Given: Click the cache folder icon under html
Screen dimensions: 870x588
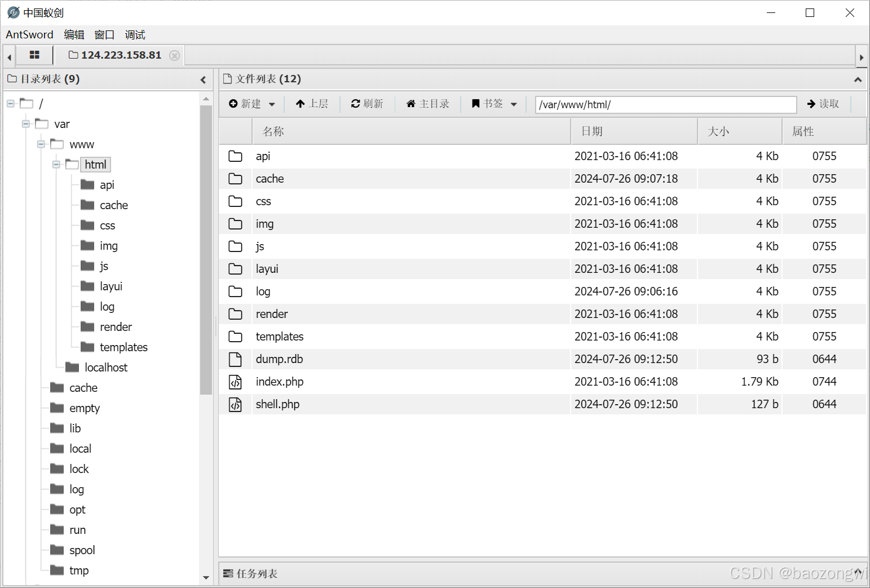Looking at the screenshot, I should coord(87,205).
